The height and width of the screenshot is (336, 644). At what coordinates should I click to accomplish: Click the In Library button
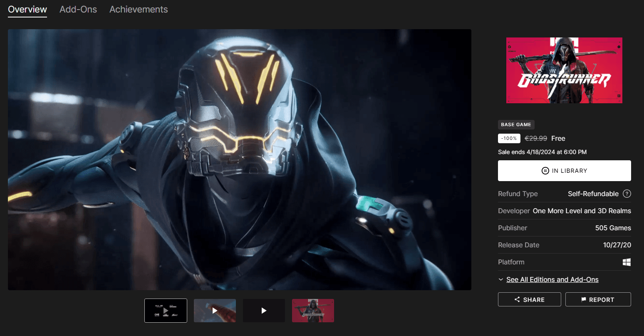(564, 171)
